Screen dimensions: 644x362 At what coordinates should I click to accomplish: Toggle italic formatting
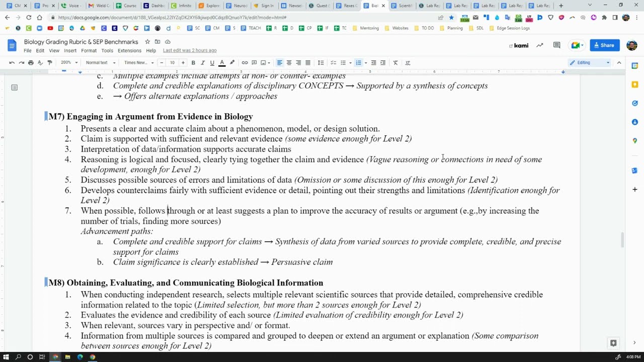[203, 63]
